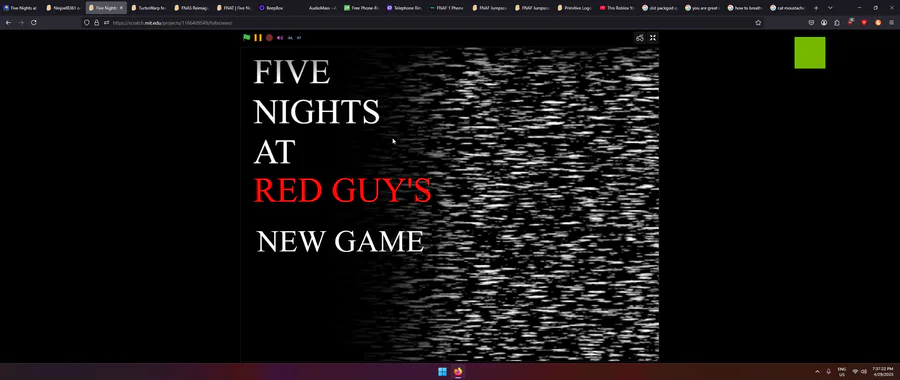Stop the project with the red stop icon

[x=269, y=38]
